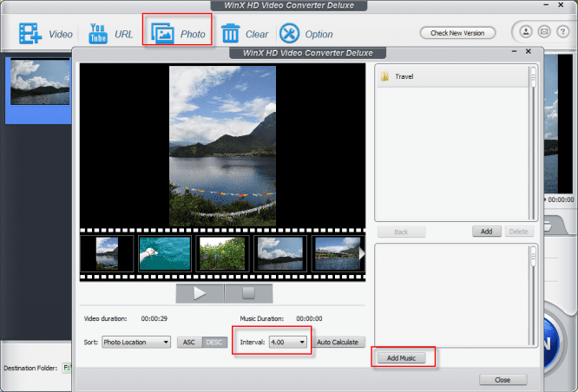Click the Clear trash icon
578x392 pixels.
click(230, 33)
